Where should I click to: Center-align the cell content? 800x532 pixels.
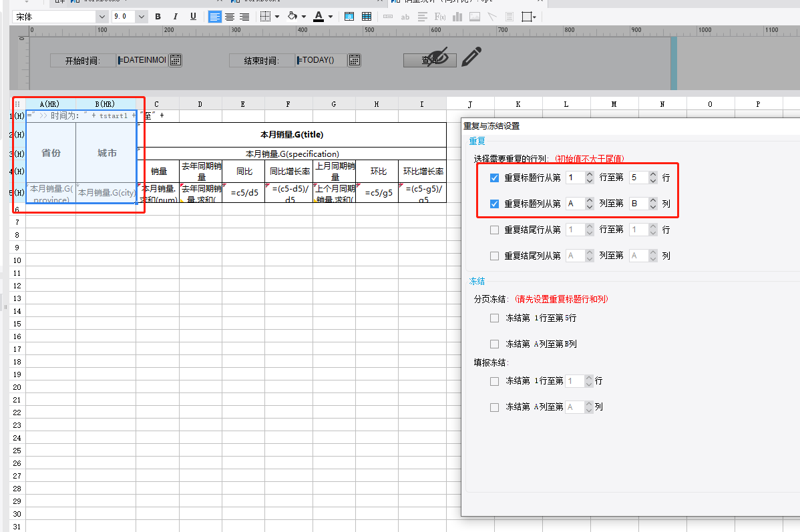tap(230, 17)
